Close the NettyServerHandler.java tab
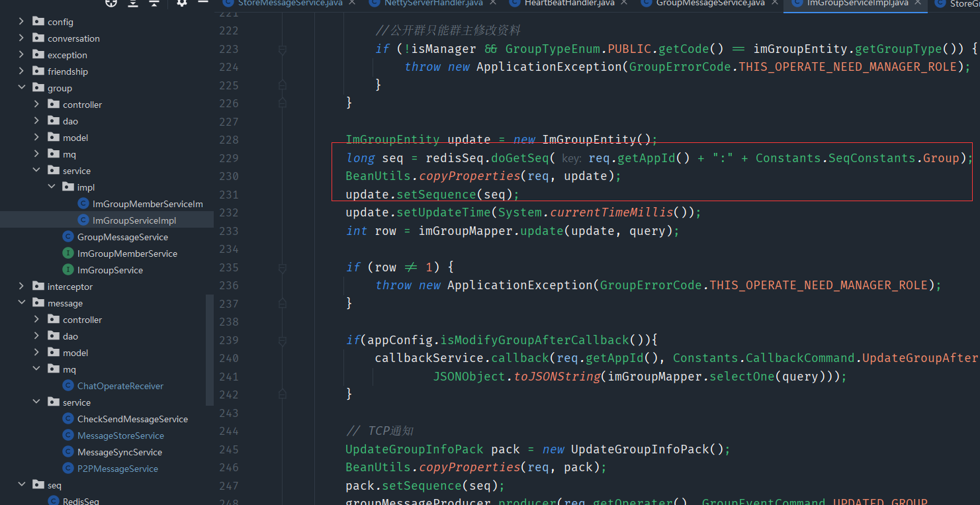 point(493,3)
